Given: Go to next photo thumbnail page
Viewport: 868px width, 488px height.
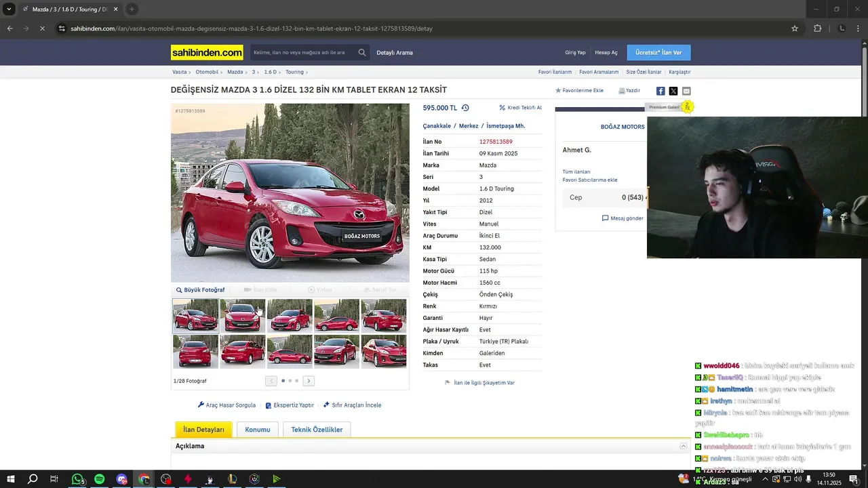Looking at the screenshot, I should coord(309,381).
